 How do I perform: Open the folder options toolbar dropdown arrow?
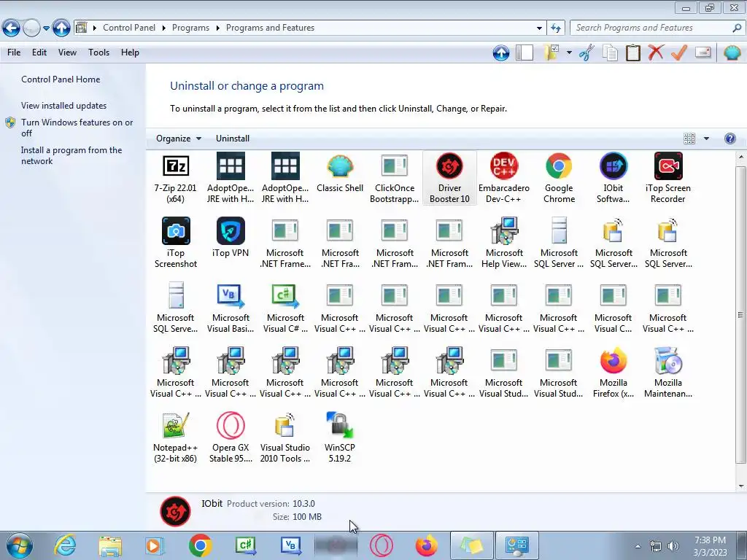pos(569,52)
